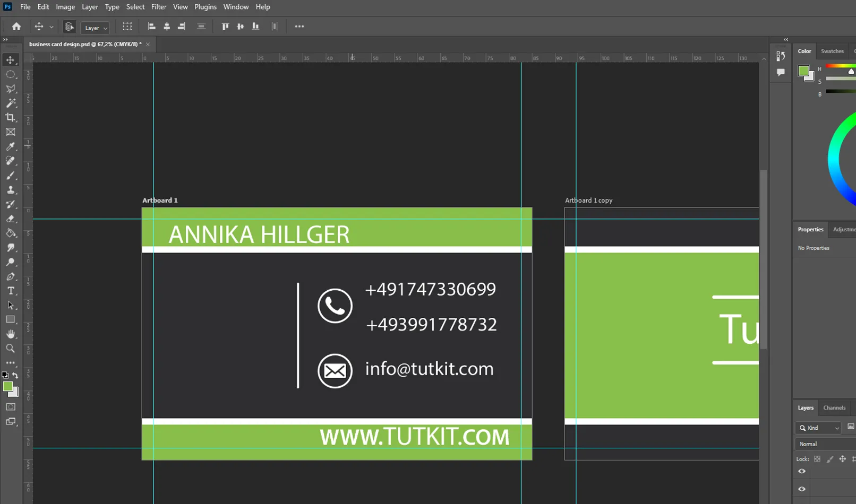Reset default foreground and background colors
Image resolution: width=856 pixels, height=504 pixels.
(x=5, y=375)
